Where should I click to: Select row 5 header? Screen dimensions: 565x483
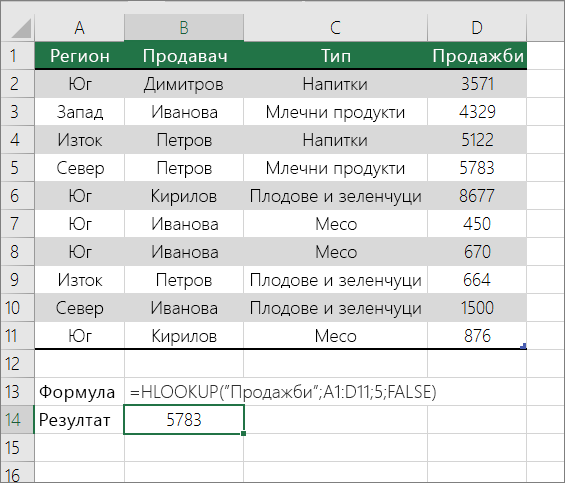click(x=17, y=168)
